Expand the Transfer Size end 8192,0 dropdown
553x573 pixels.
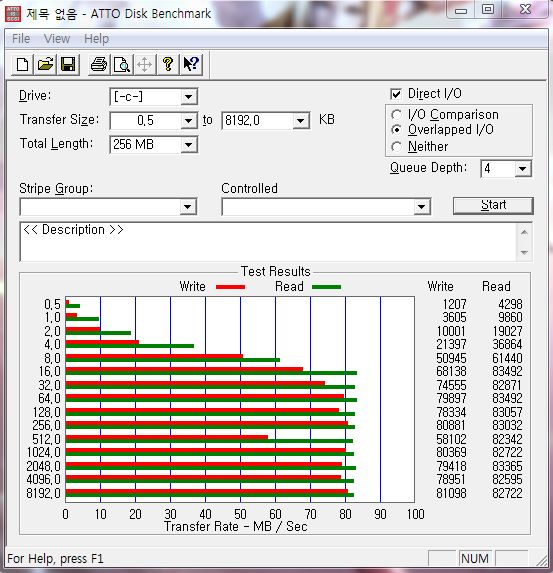300,121
